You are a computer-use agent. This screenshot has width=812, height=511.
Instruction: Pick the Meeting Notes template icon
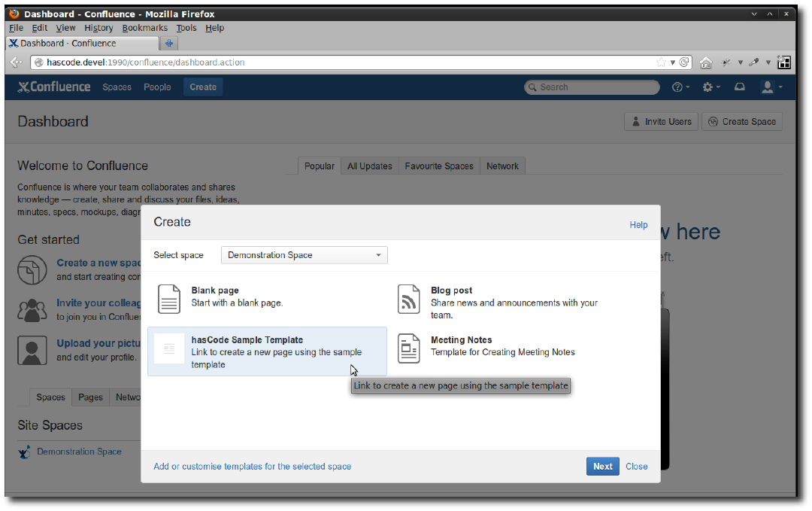(x=408, y=348)
